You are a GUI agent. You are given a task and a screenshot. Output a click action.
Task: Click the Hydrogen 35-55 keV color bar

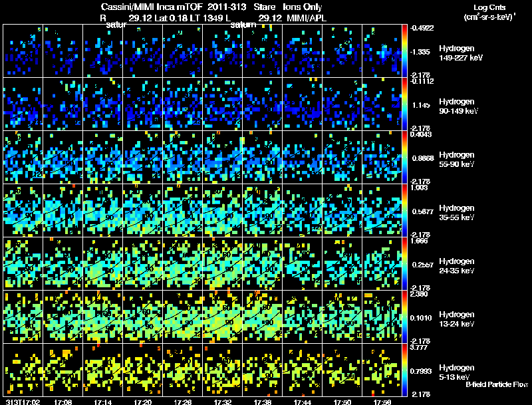click(x=404, y=211)
